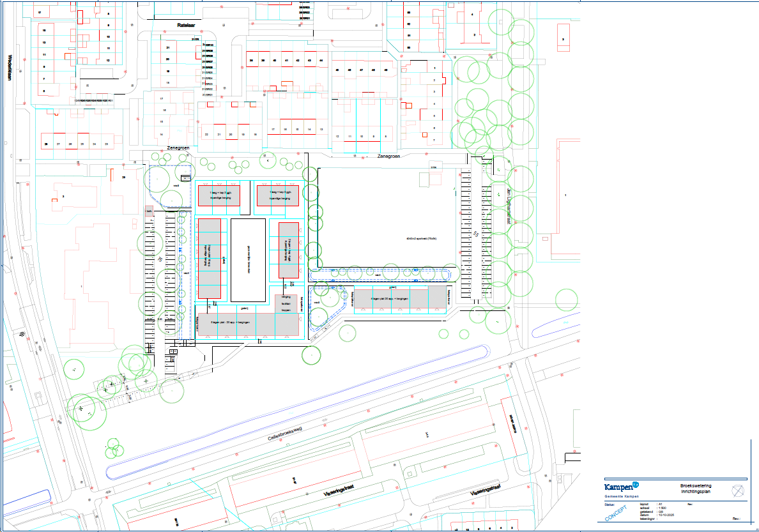Select the diagonal CONCEPT status stamp

(x=616, y=513)
